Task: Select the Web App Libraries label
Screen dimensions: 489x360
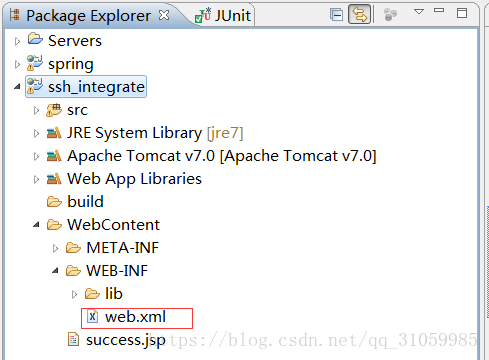Action: pos(134,179)
